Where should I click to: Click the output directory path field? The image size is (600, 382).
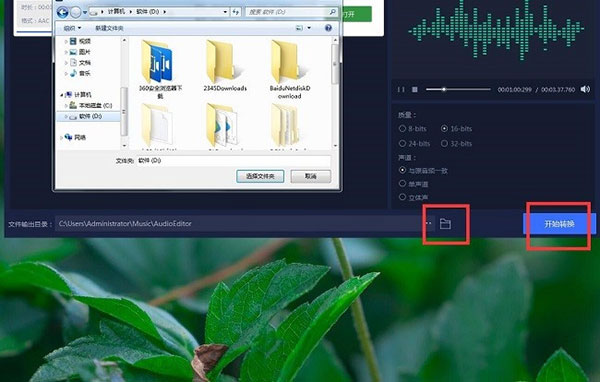239,224
